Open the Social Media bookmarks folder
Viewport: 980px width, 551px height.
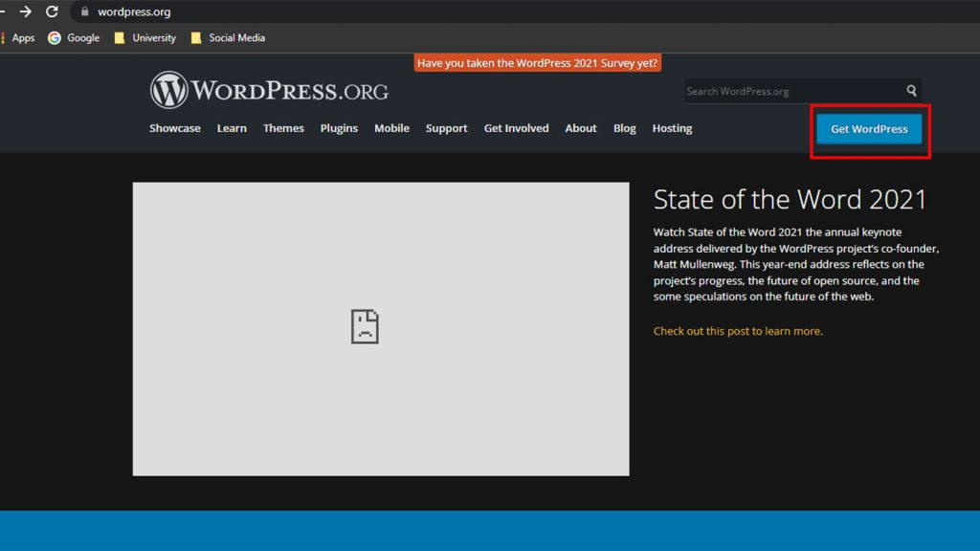[x=228, y=38]
